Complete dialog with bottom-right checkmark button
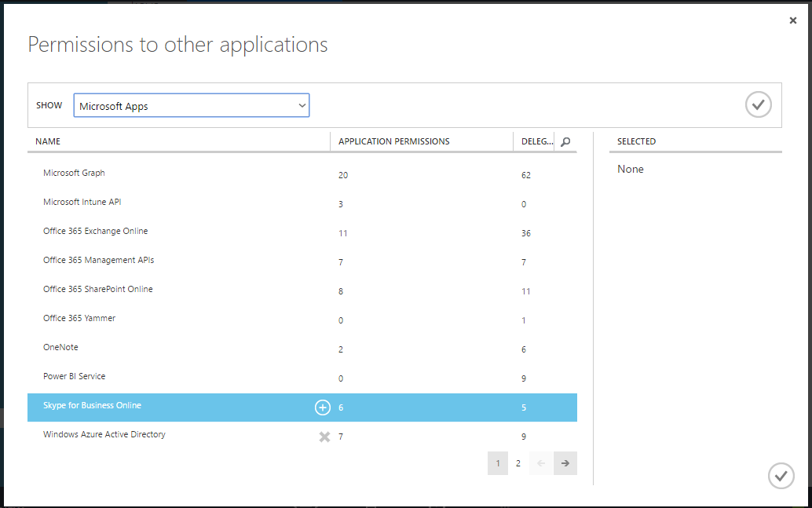 781,475
